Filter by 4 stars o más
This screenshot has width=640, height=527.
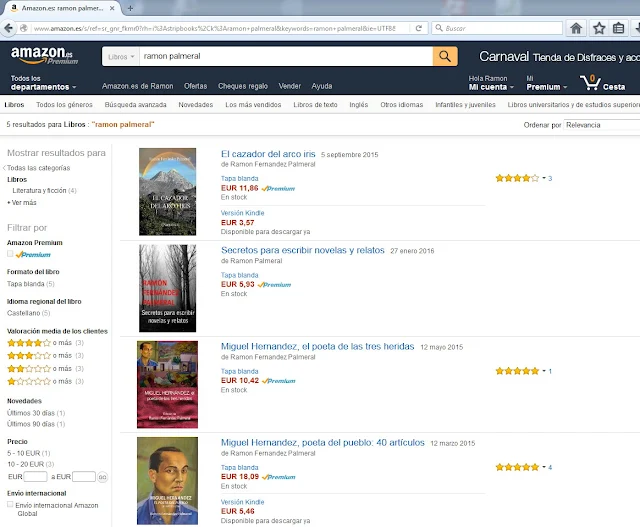45,343
